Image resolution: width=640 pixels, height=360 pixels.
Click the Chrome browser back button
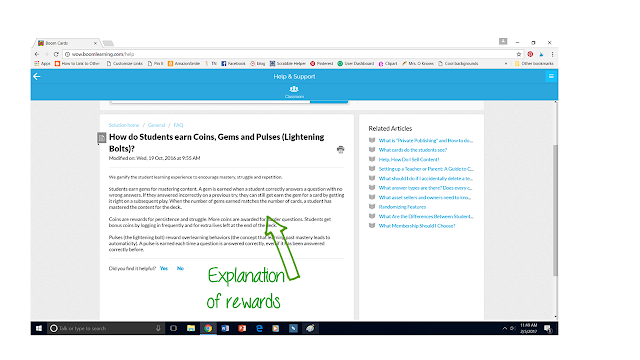click(x=37, y=54)
